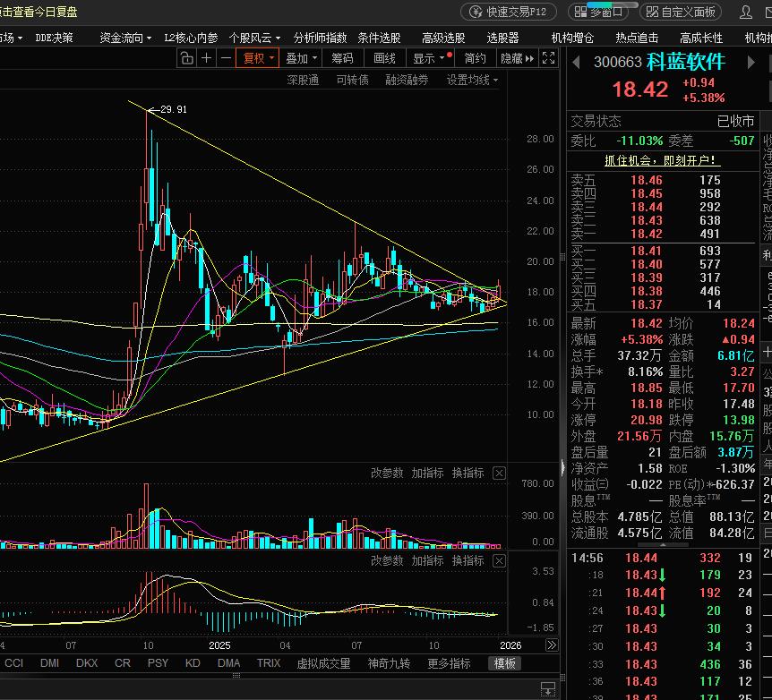Open user account profile icon
Image resolution: width=772 pixels, height=700 pixels.
tap(746, 12)
